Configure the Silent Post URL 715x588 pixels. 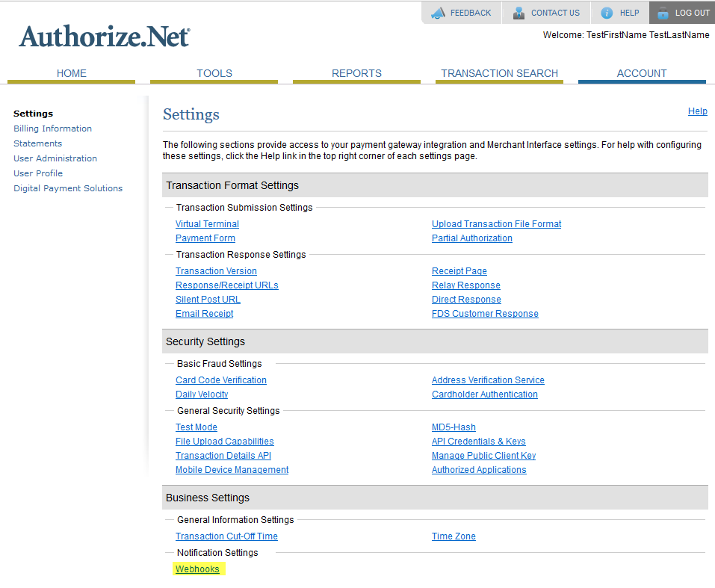coord(208,299)
